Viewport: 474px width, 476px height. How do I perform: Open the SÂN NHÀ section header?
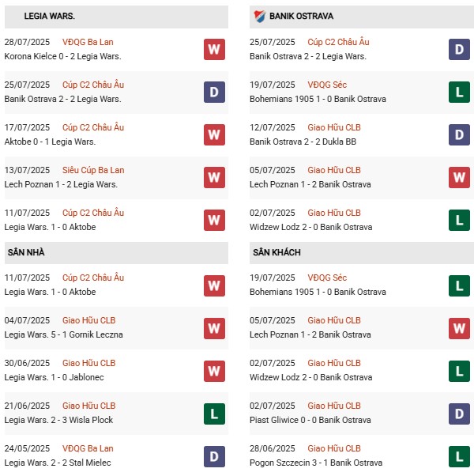click(28, 252)
